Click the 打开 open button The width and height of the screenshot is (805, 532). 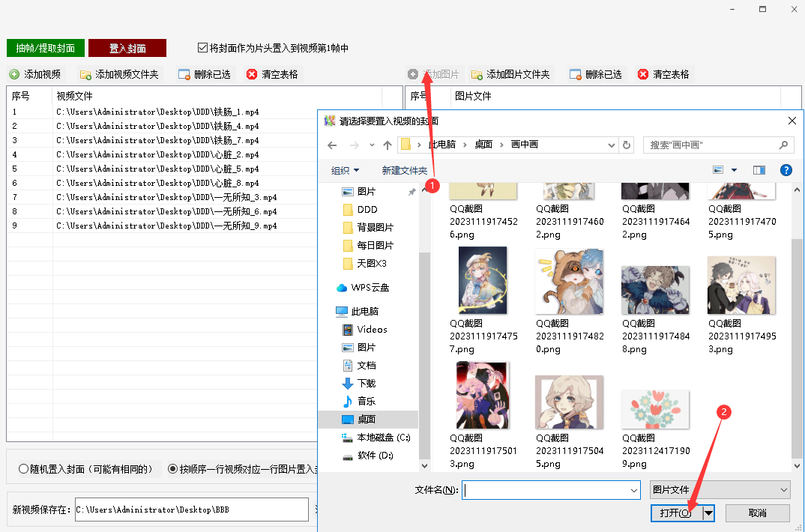[677, 513]
